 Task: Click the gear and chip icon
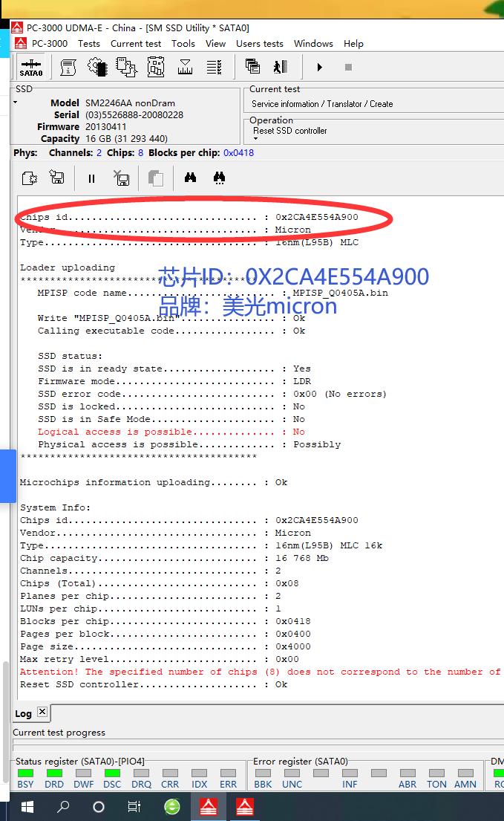coord(97,67)
